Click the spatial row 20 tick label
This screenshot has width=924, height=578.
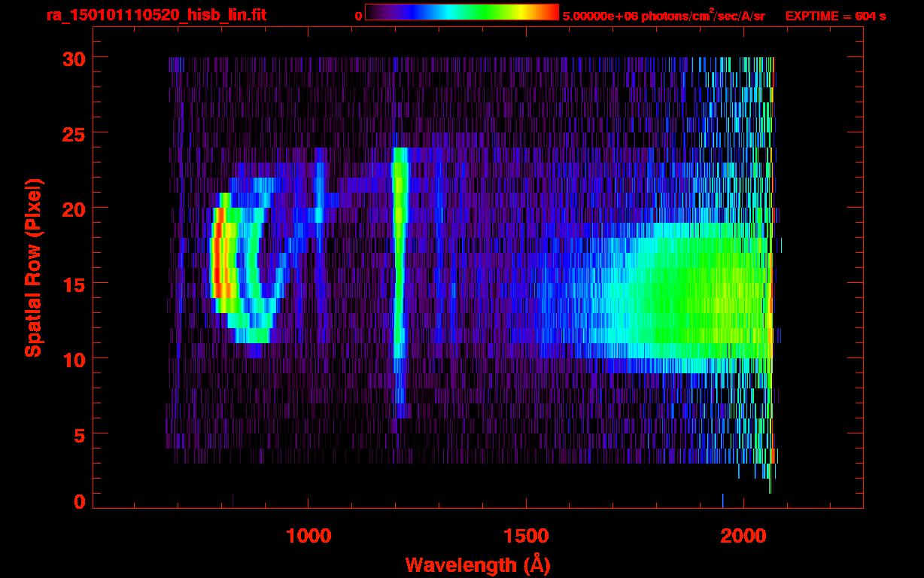point(74,208)
